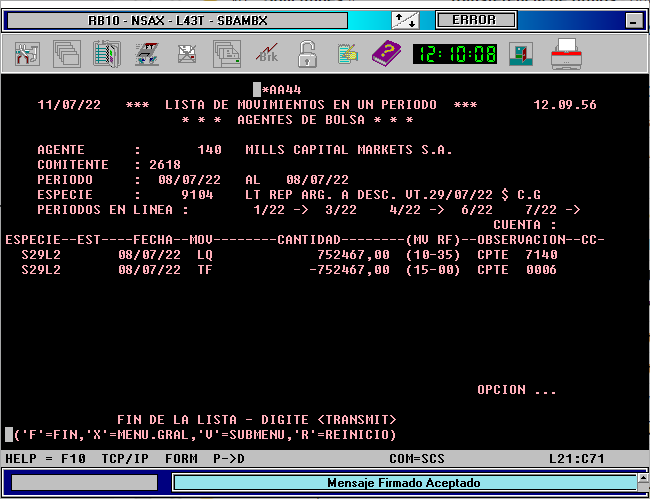Click the OPCION ... input field
Viewport: 650px width, 499px height.
[517, 390]
